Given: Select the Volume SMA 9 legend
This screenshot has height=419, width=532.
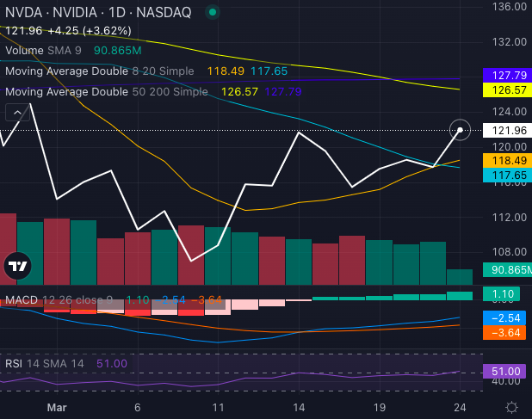Looking at the screenshot, I should click(44, 51).
